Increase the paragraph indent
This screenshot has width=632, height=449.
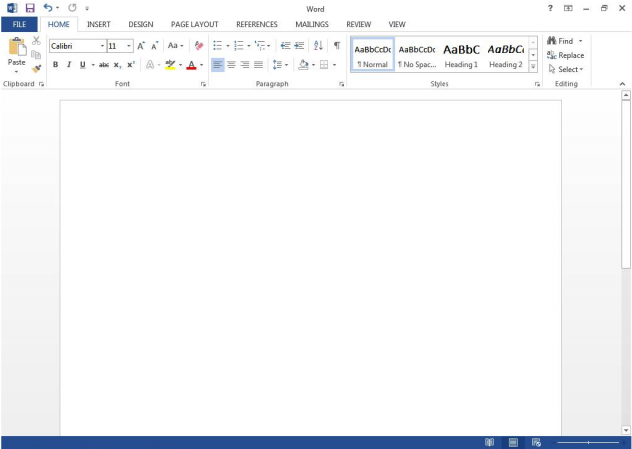[x=300, y=46]
